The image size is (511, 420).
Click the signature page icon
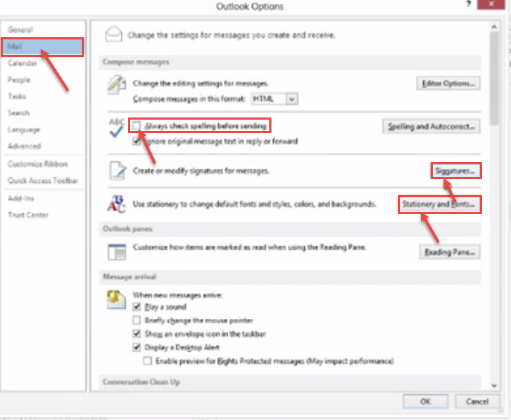(117, 170)
